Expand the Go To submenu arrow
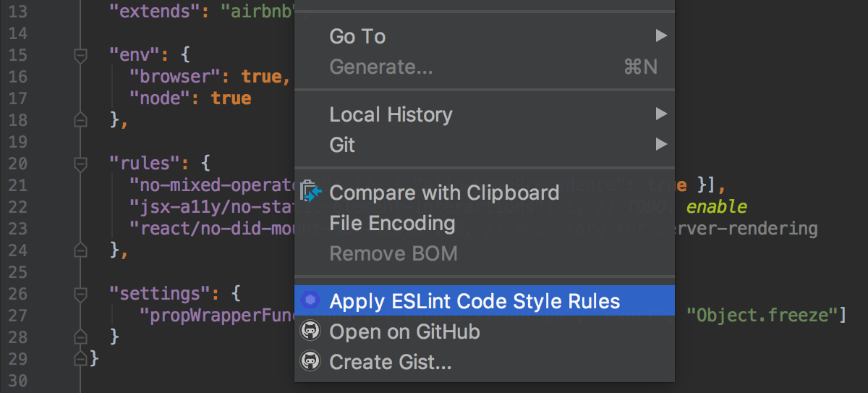868x393 pixels. coord(660,35)
